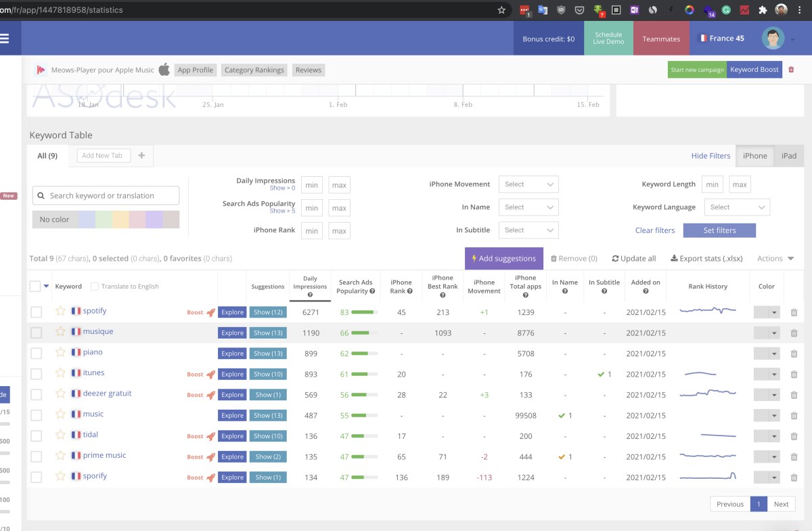Switch to the iPad device tab
The image size is (812, 531).
click(x=789, y=156)
